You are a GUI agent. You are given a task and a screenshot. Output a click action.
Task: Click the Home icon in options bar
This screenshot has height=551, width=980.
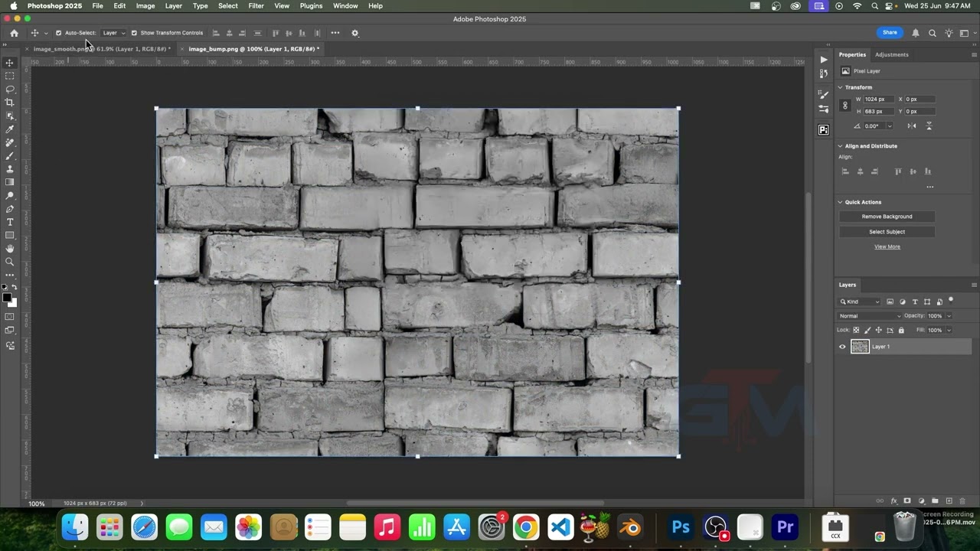tap(14, 33)
